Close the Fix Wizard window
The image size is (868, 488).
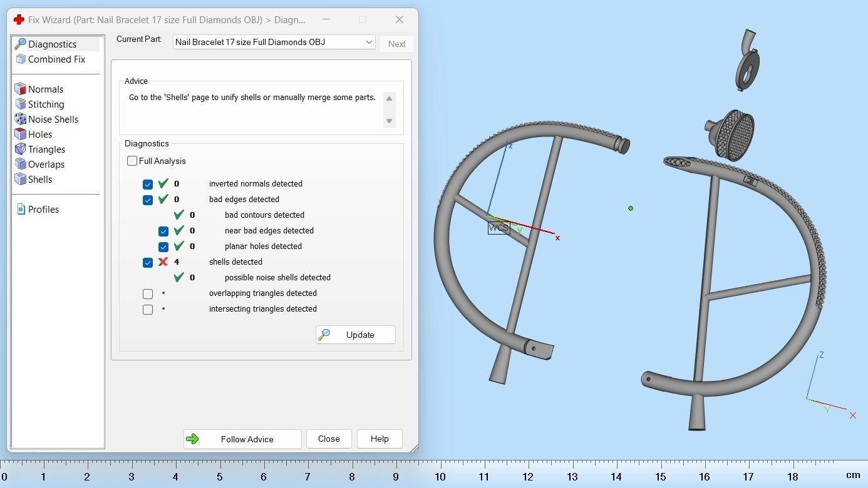click(400, 19)
